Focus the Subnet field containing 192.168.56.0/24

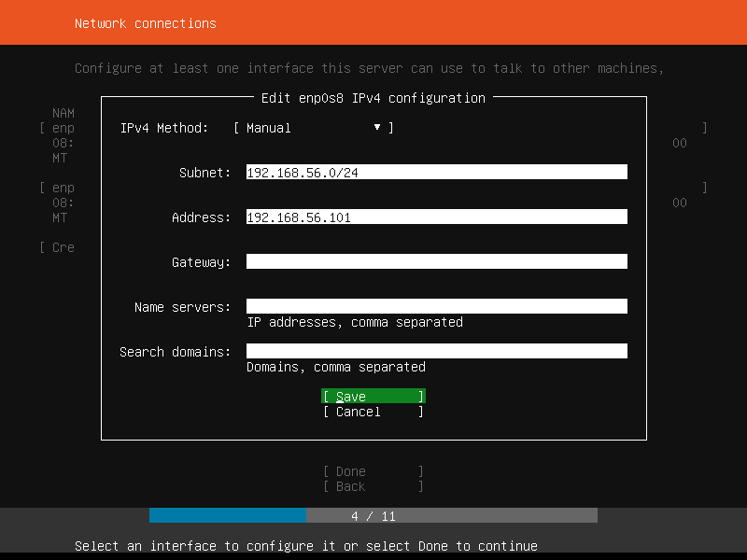(436, 173)
